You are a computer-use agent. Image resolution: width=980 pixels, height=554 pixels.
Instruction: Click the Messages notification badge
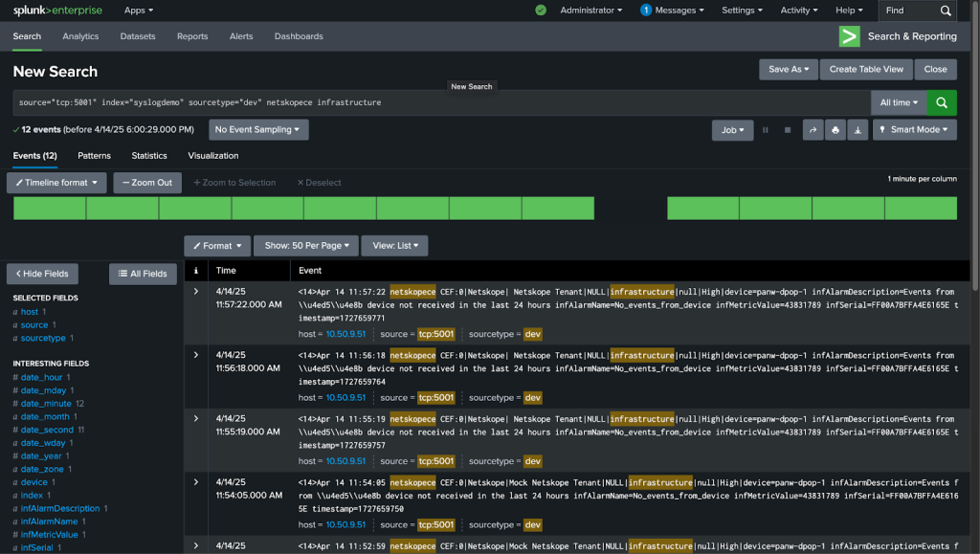(x=646, y=10)
